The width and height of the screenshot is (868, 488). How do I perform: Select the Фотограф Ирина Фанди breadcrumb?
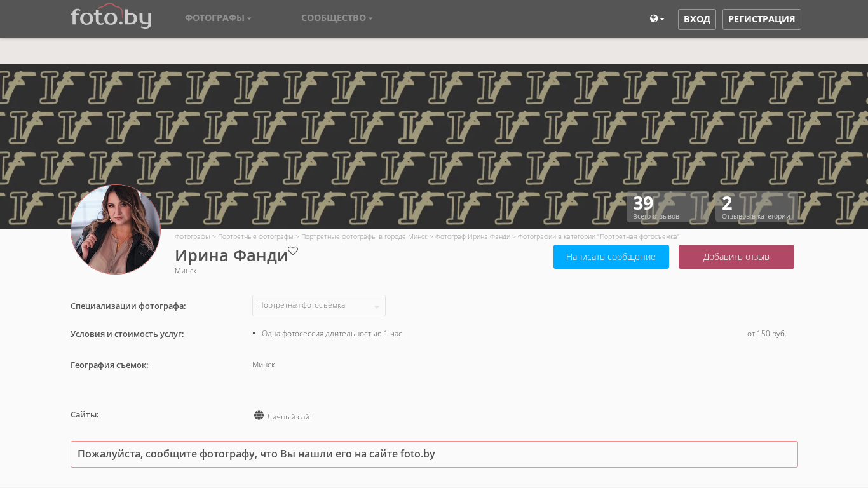(x=472, y=236)
